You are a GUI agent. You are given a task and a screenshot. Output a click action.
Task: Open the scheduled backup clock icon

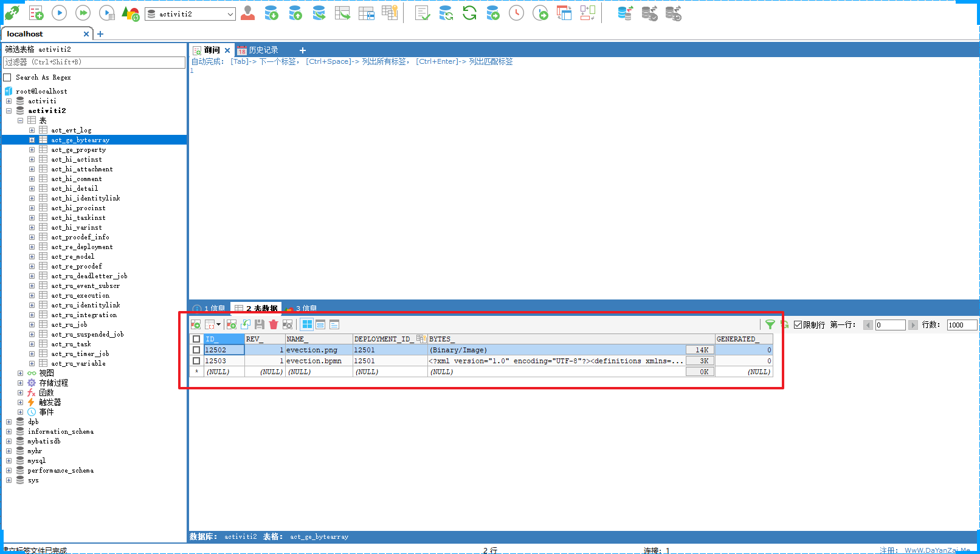[516, 13]
